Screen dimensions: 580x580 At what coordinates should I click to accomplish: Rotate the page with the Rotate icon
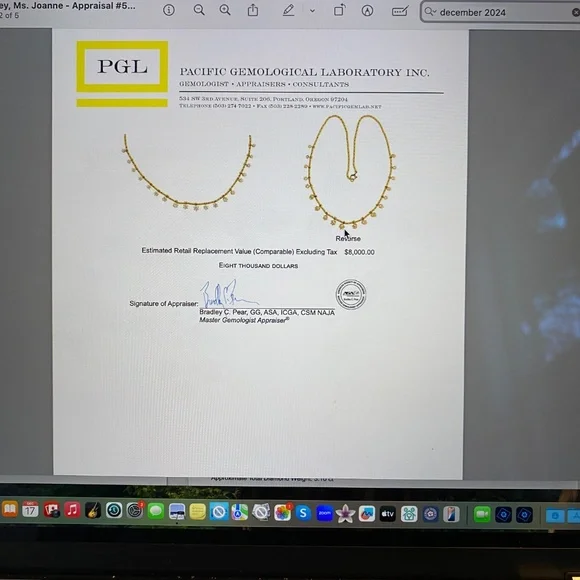pos(339,10)
